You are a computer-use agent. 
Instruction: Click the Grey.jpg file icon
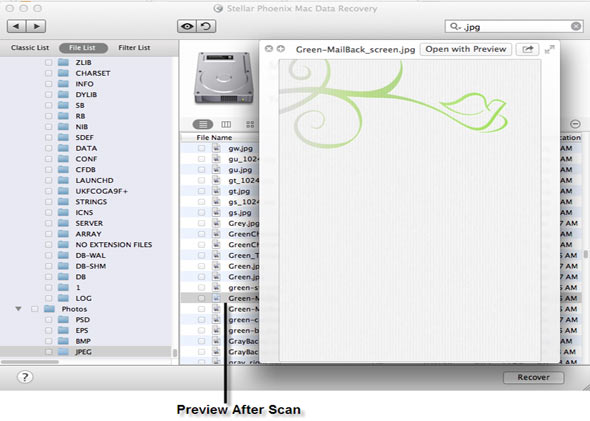[x=216, y=223]
